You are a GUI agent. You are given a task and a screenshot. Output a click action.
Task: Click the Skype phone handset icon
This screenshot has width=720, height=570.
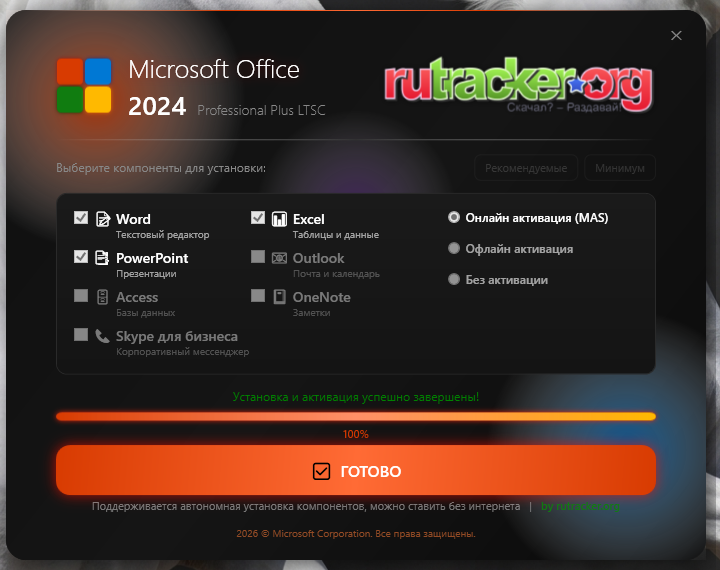tap(102, 336)
